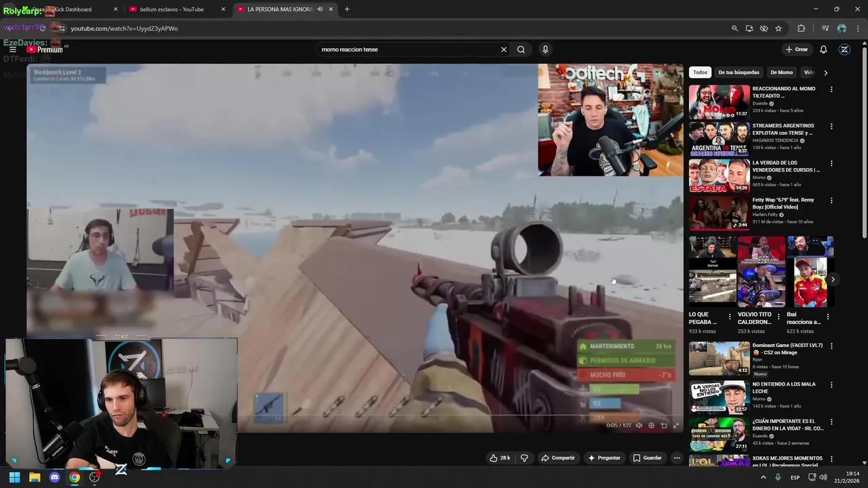
Task: Open Chrome three-dot menu
Action: pyautogui.click(x=858, y=28)
